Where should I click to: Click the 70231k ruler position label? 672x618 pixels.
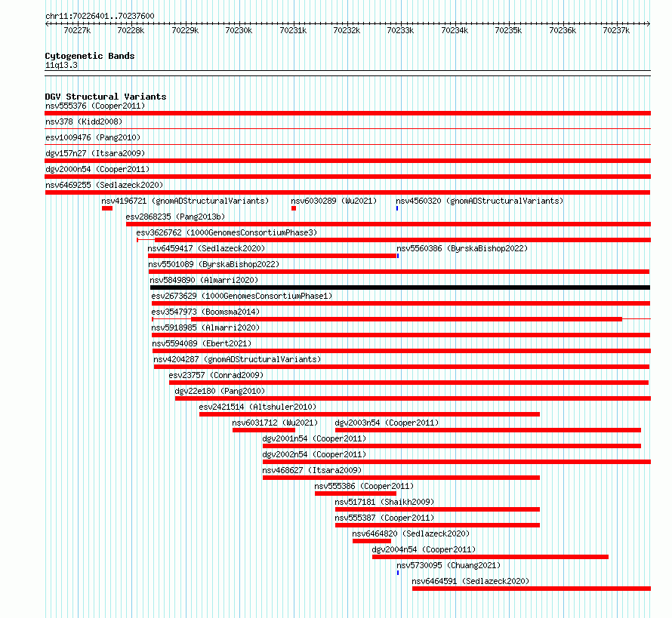(x=293, y=30)
